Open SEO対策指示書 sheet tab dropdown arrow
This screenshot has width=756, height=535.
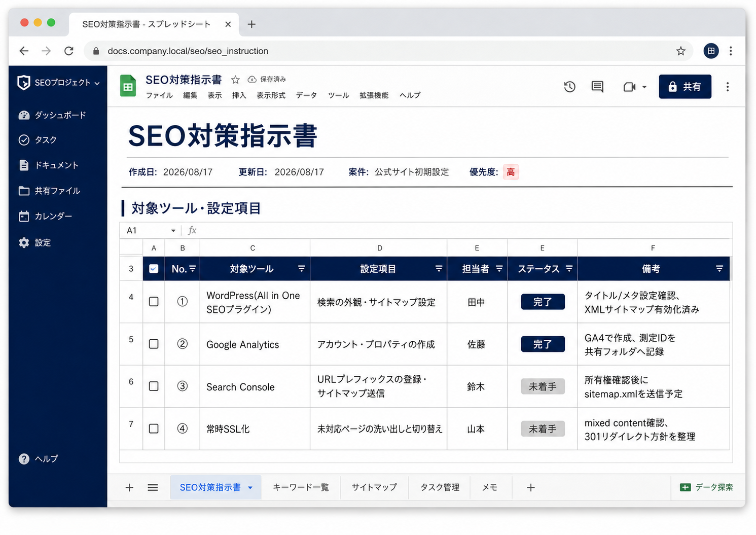[x=250, y=488]
